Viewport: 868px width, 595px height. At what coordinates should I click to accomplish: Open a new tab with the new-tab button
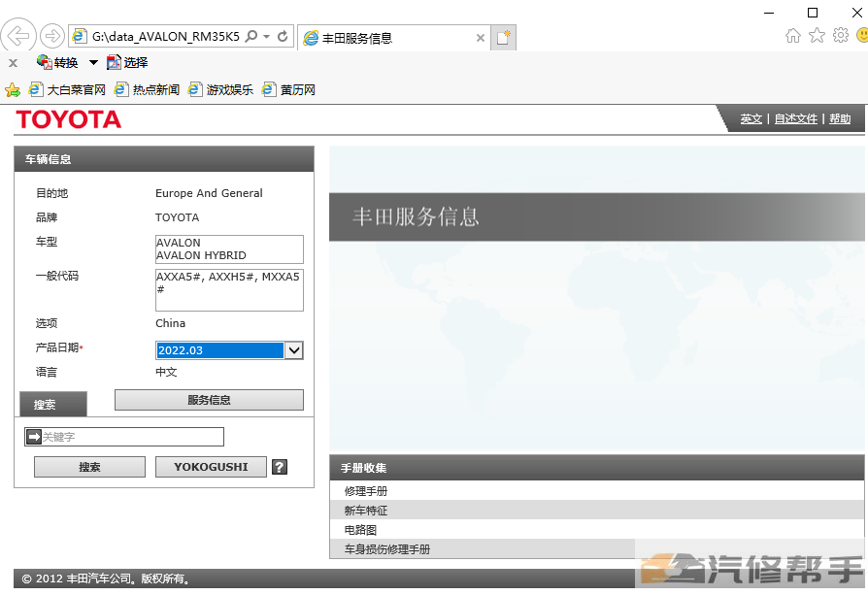(503, 38)
